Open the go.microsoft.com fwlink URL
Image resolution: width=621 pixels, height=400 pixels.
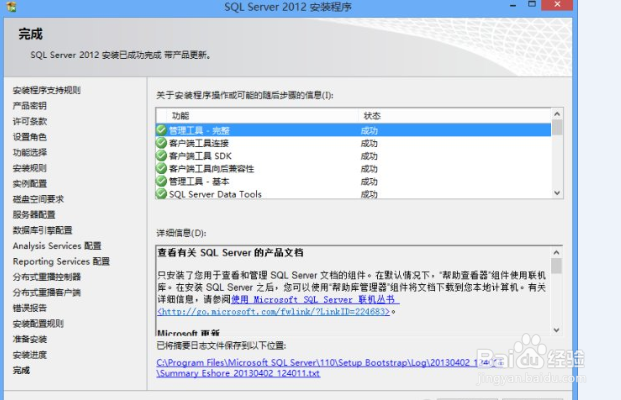(273, 311)
